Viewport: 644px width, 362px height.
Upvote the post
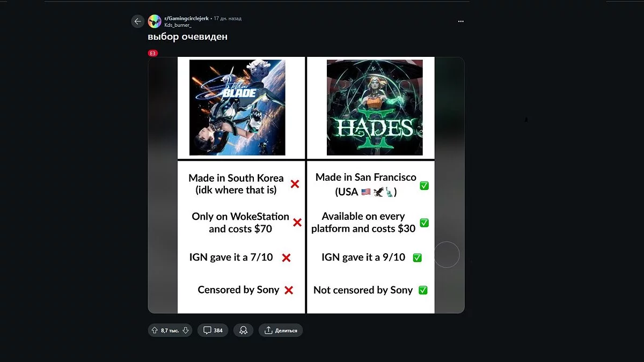(x=155, y=330)
